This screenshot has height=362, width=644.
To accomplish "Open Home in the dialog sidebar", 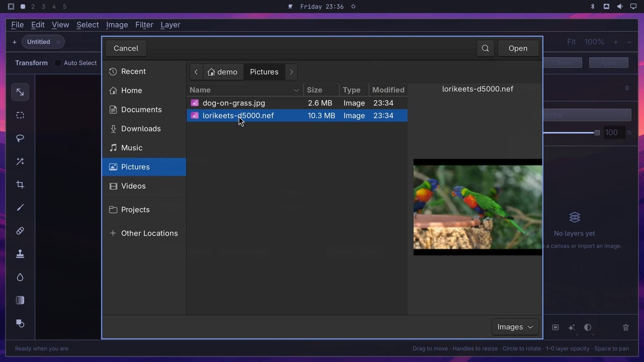I will (x=144, y=91).
